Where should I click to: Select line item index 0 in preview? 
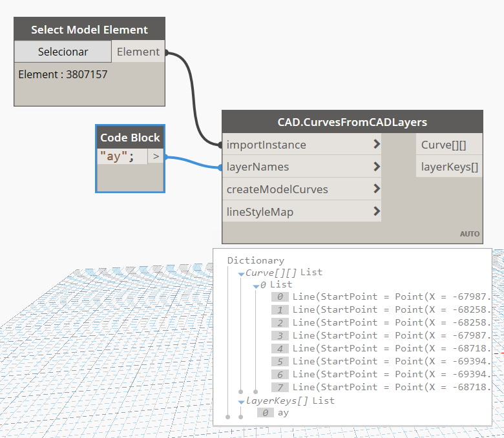click(381, 297)
